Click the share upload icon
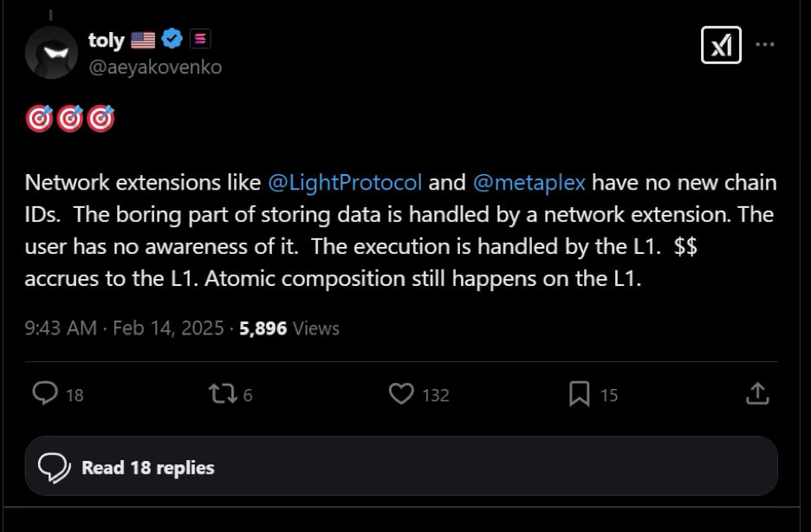Viewport: 811px width, 532px height. [x=757, y=394]
